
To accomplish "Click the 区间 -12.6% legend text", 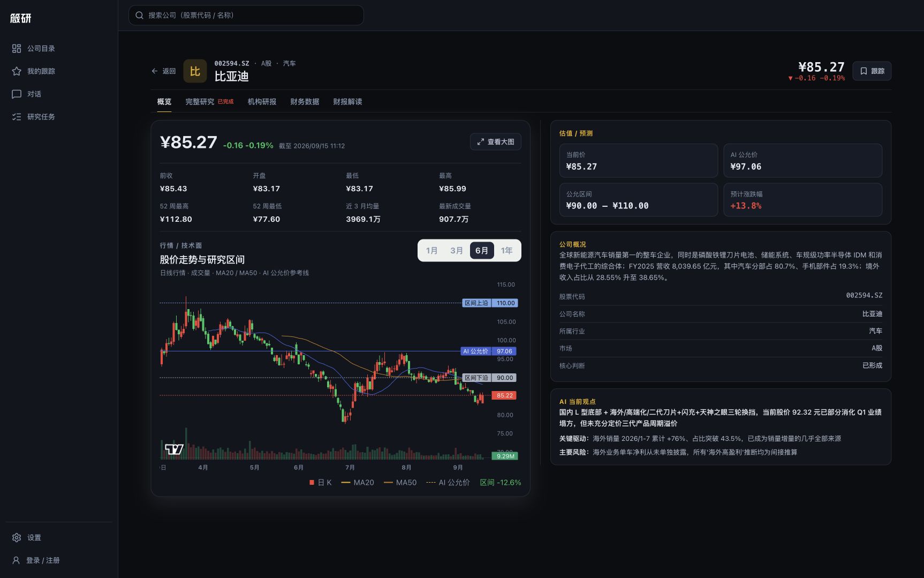I will 500,483.
